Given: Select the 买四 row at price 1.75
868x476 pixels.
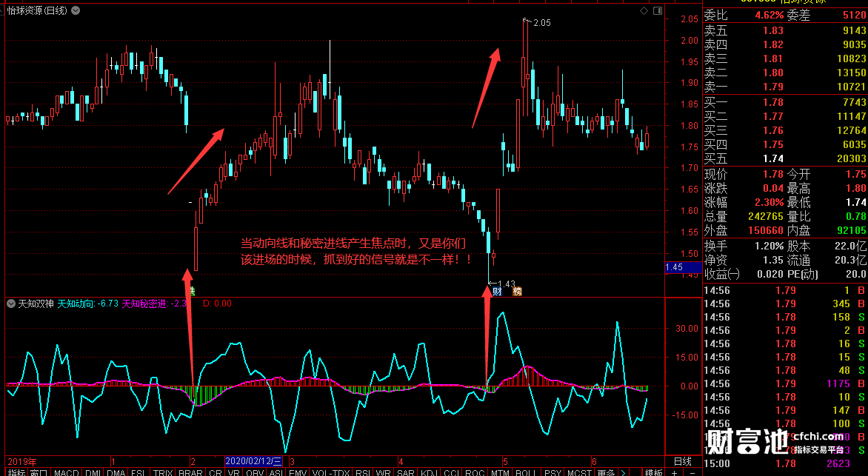Looking at the screenshot, I should pyautogui.click(x=785, y=144).
